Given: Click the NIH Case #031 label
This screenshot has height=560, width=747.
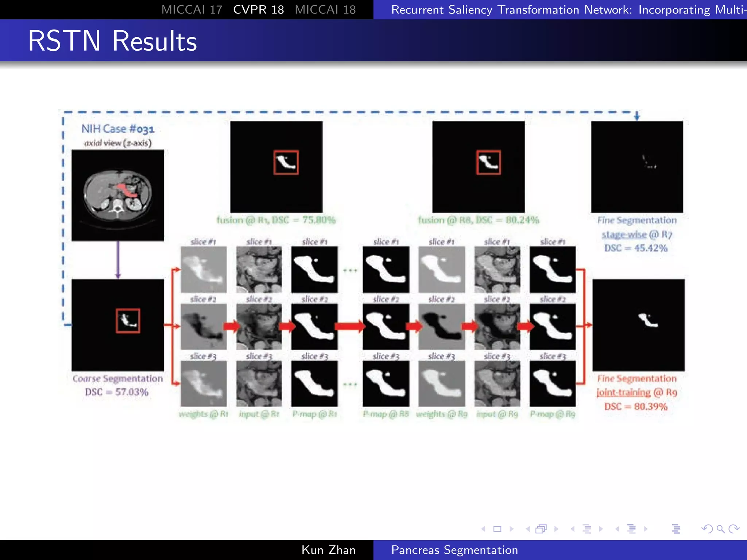Looking at the screenshot, I should 118,128.
